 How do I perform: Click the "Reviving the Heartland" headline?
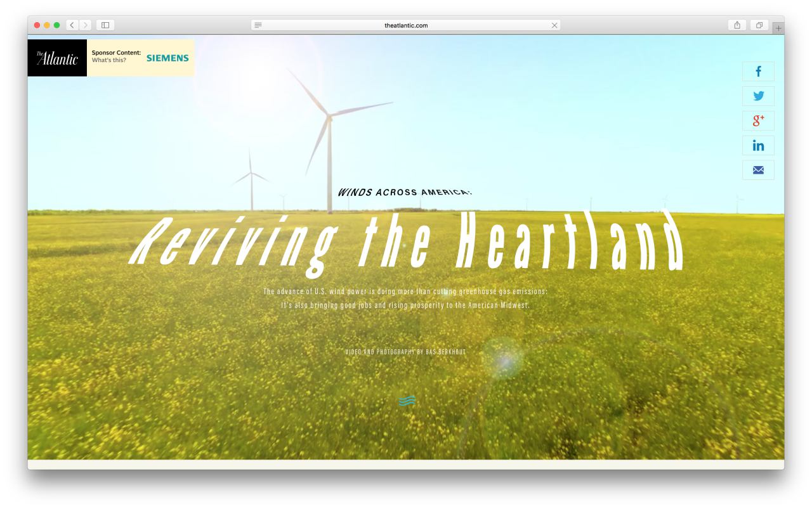point(406,243)
